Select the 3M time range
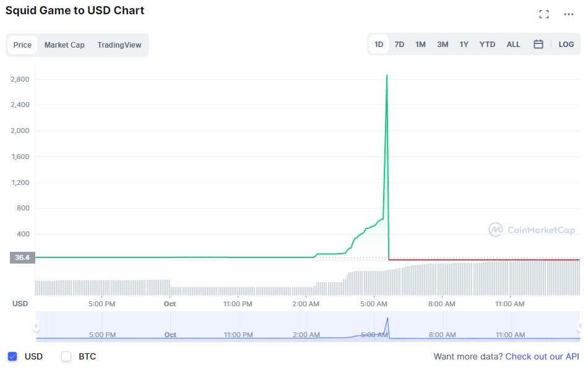 443,44
